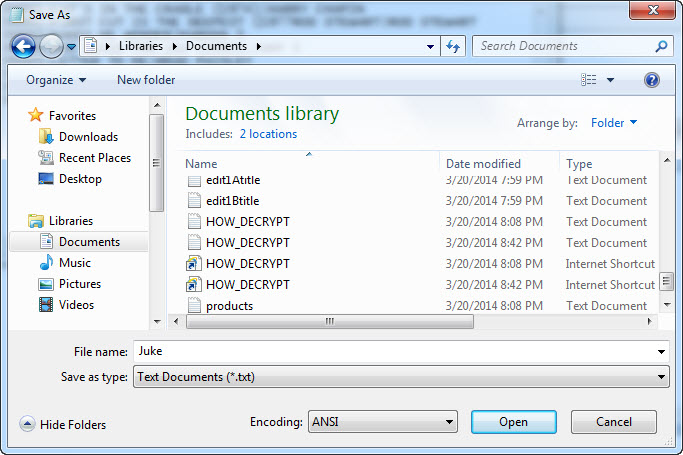Click the Downloads folder icon in Favorites
The image size is (683, 455).
[x=46, y=137]
